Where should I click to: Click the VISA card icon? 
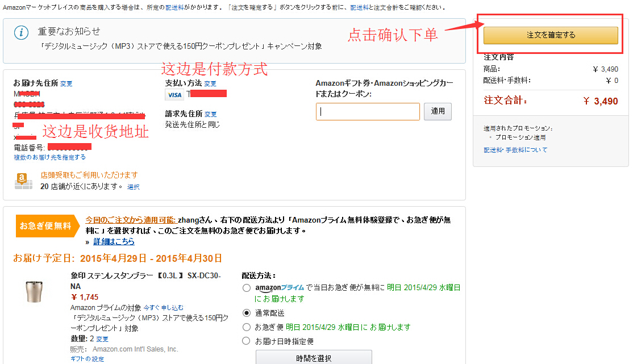click(x=174, y=95)
